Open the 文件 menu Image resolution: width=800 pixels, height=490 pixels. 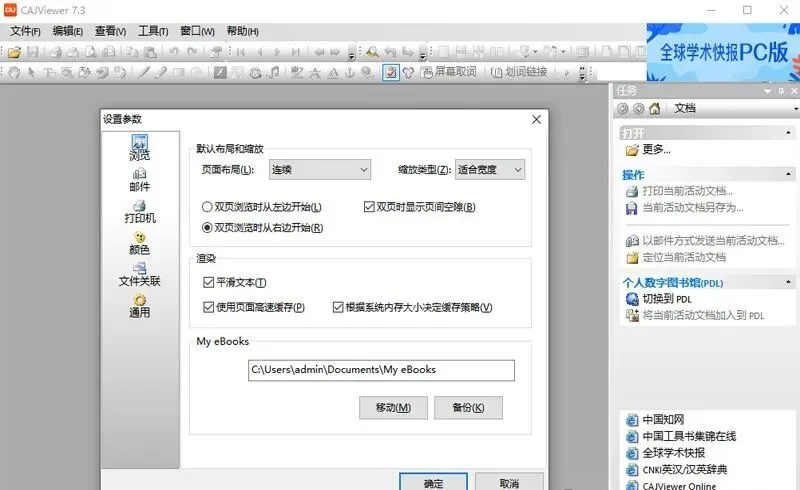click(x=26, y=32)
